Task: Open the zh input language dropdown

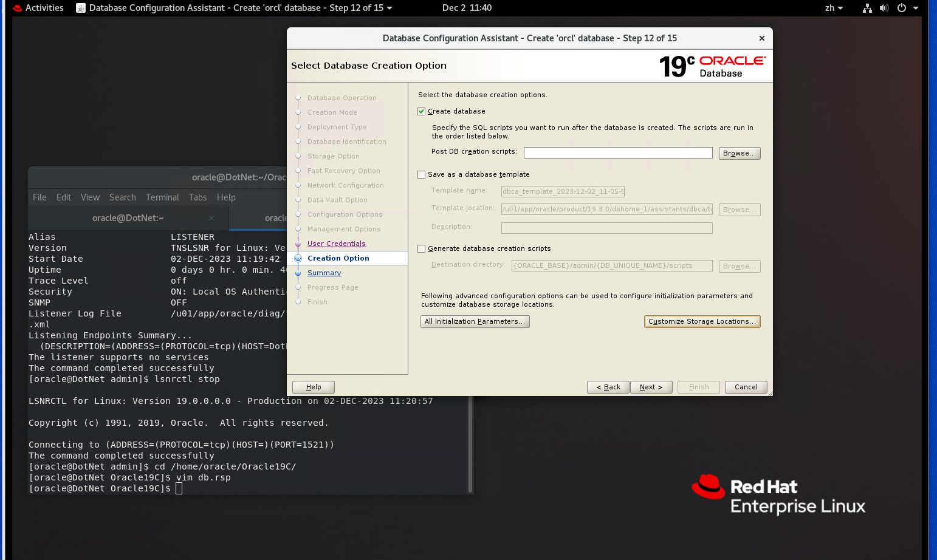Action: click(x=834, y=8)
